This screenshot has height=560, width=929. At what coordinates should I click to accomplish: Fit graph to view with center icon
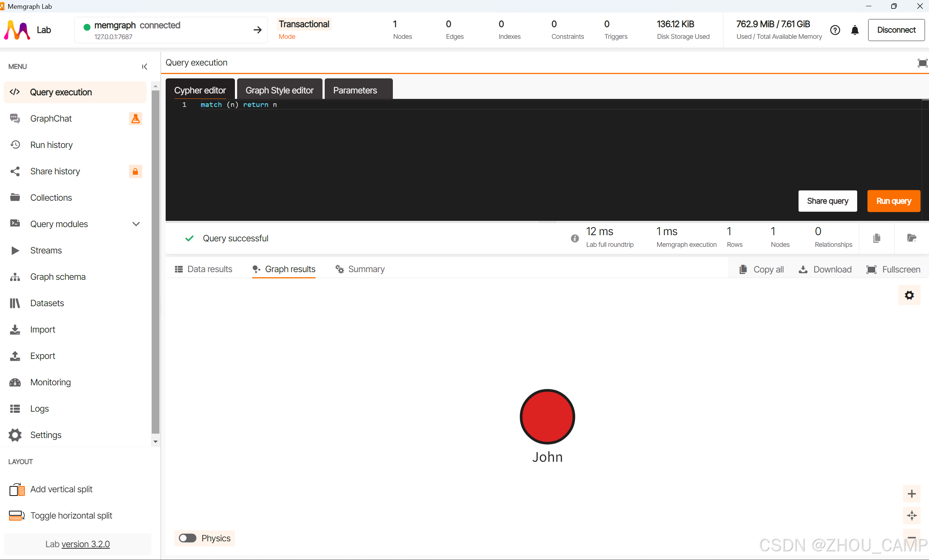[911, 515]
